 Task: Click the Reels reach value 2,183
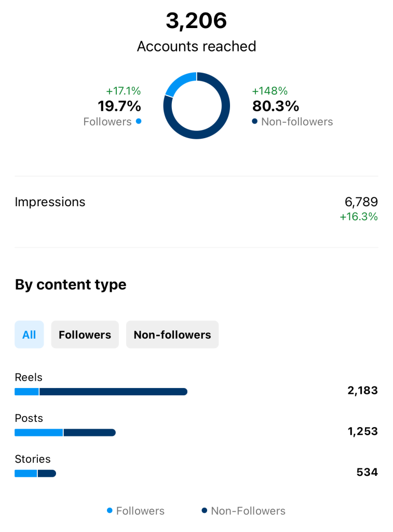[x=362, y=390]
